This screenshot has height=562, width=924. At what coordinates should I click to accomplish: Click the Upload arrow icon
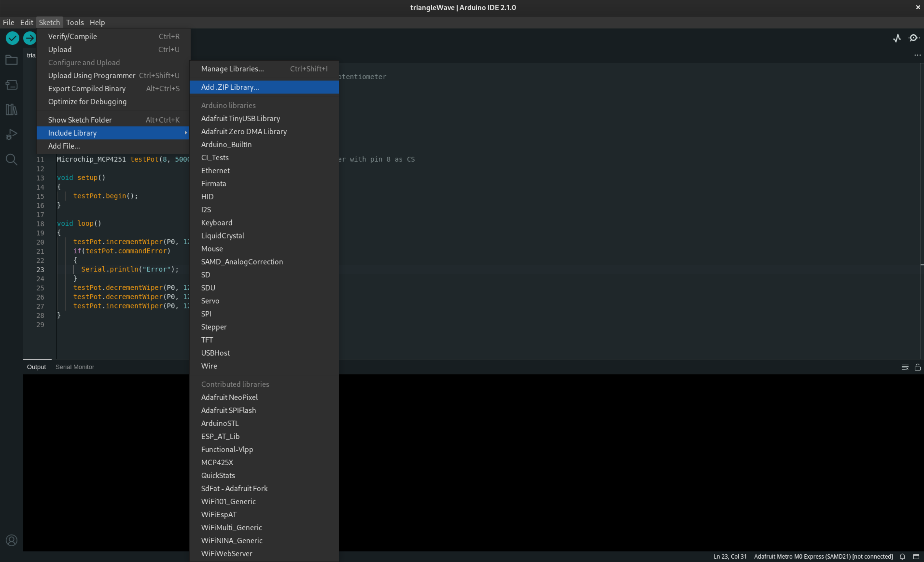(x=30, y=38)
